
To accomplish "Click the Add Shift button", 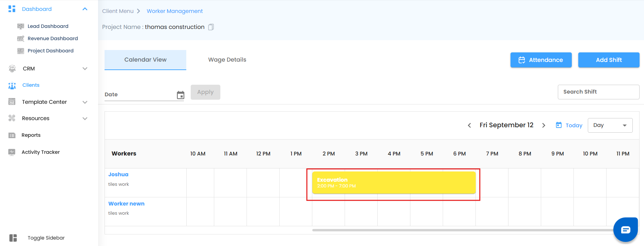I will [609, 60].
